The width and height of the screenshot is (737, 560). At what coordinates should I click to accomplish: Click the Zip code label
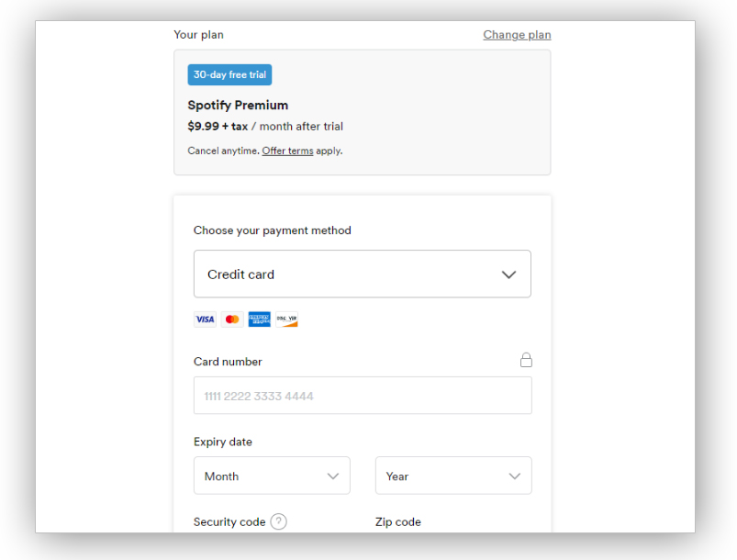[398, 521]
